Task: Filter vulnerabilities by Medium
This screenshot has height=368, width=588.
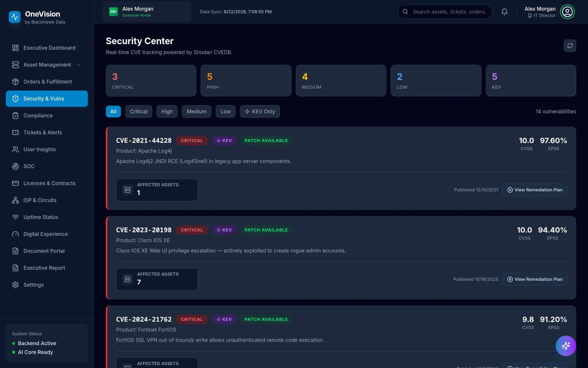Action: tap(196, 112)
